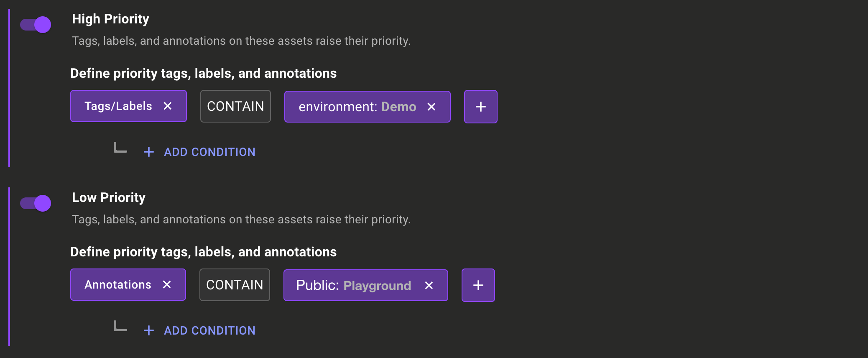Disable the Low Priority rule
Viewport: 868px width, 358px height.
36,203
